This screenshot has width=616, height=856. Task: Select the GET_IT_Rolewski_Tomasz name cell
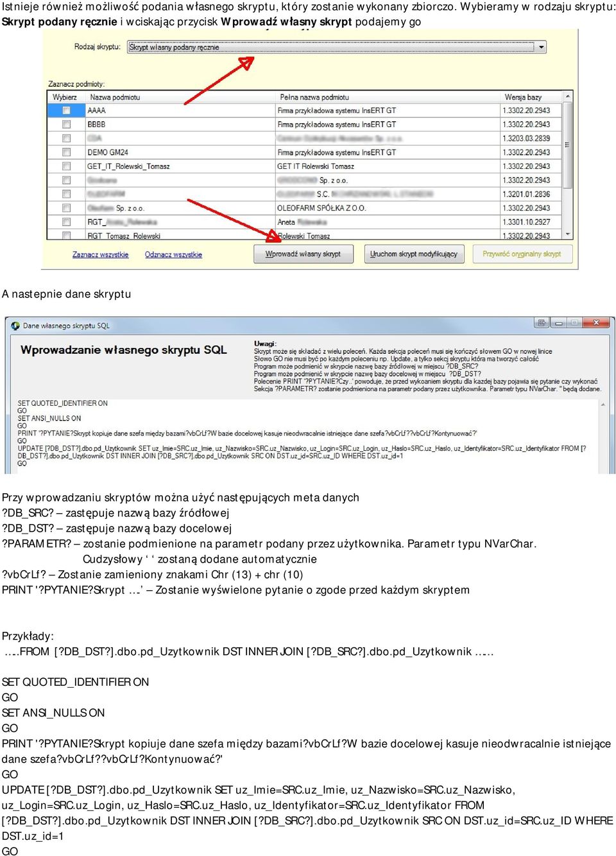tap(180, 166)
